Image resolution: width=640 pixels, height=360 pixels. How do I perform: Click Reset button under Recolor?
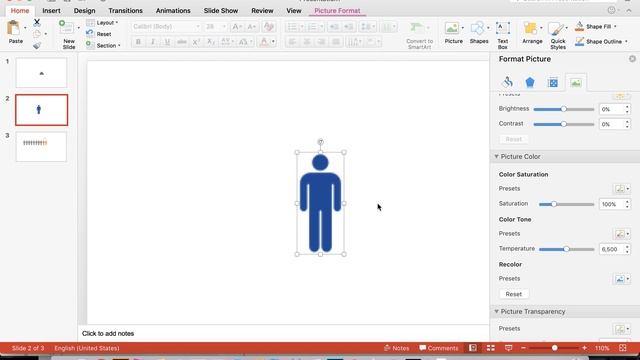click(x=513, y=294)
